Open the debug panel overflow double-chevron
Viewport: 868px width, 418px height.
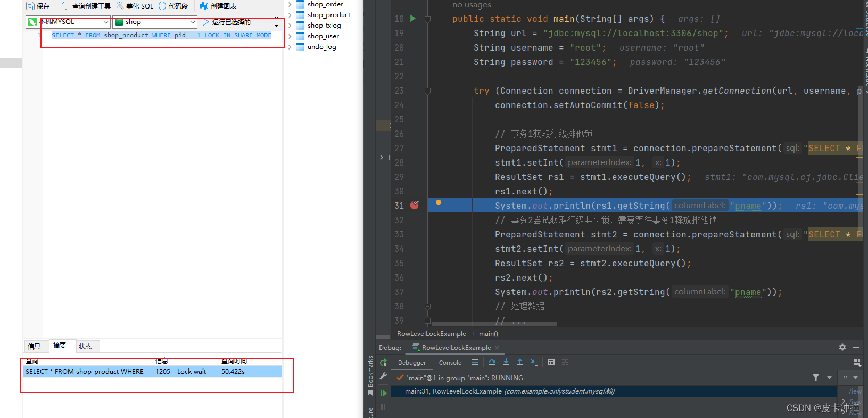click(845, 378)
